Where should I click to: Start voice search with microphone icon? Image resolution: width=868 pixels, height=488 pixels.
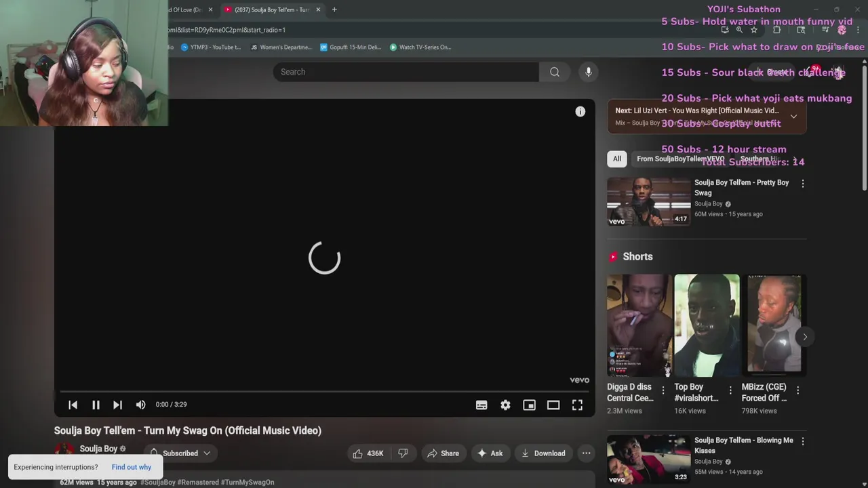coord(589,72)
